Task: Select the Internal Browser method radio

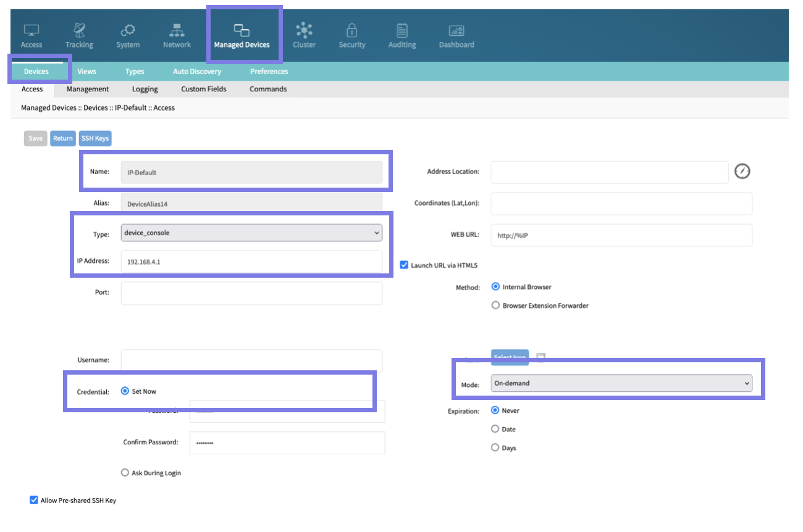Action: pyautogui.click(x=495, y=287)
